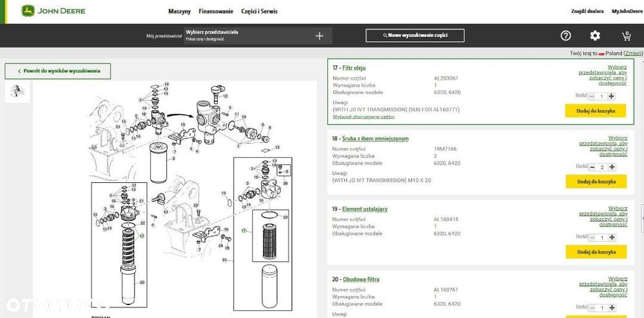Open the Finansowanie menu
644x318 pixels.
coord(216,12)
